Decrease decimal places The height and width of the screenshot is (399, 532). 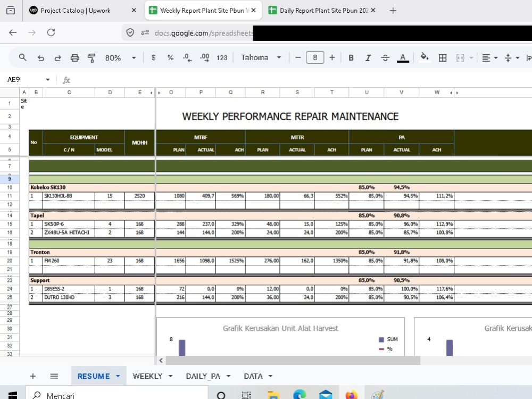click(x=187, y=57)
